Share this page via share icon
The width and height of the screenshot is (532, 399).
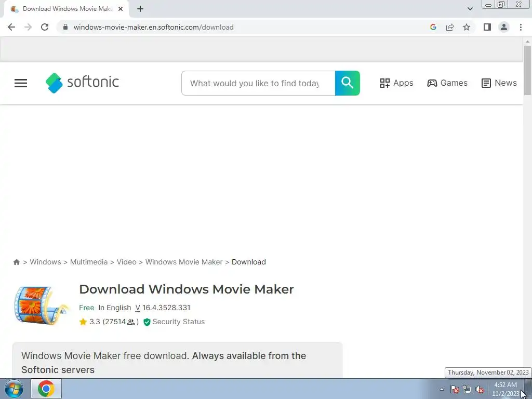tap(450, 27)
